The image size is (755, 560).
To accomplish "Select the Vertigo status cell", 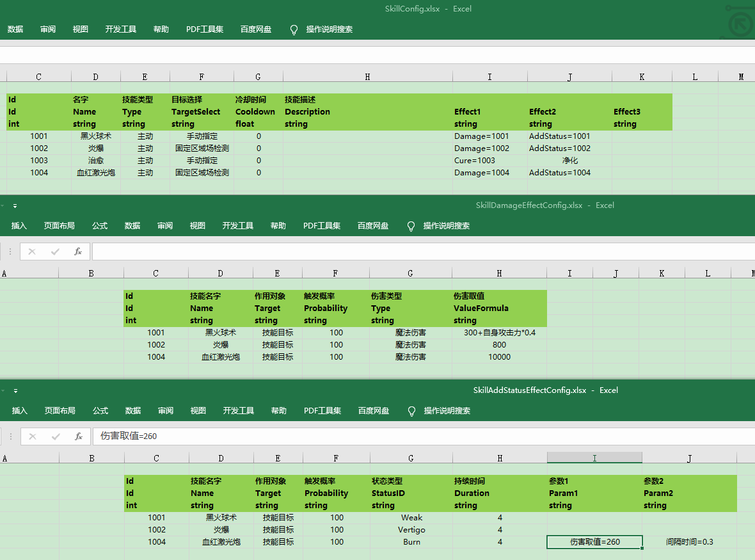I will pyautogui.click(x=411, y=530).
